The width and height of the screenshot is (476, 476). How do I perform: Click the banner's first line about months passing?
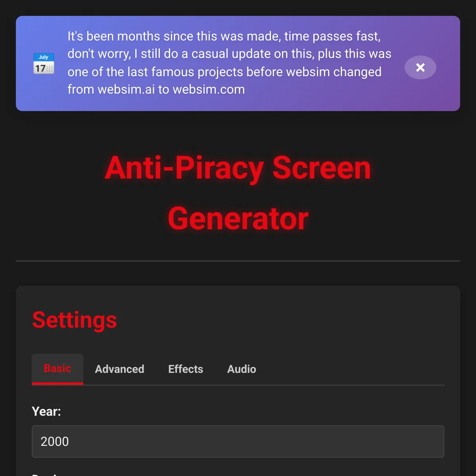pyautogui.click(x=224, y=36)
